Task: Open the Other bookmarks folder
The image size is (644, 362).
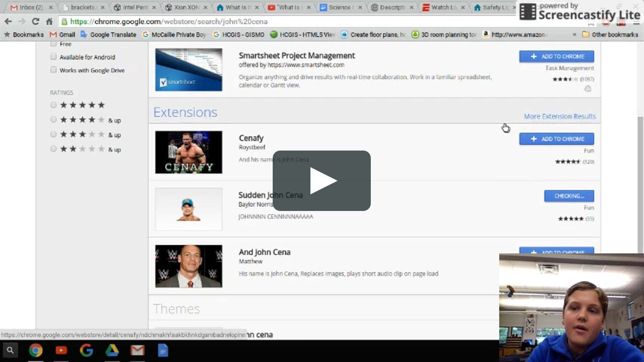Action: click(x=610, y=35)
